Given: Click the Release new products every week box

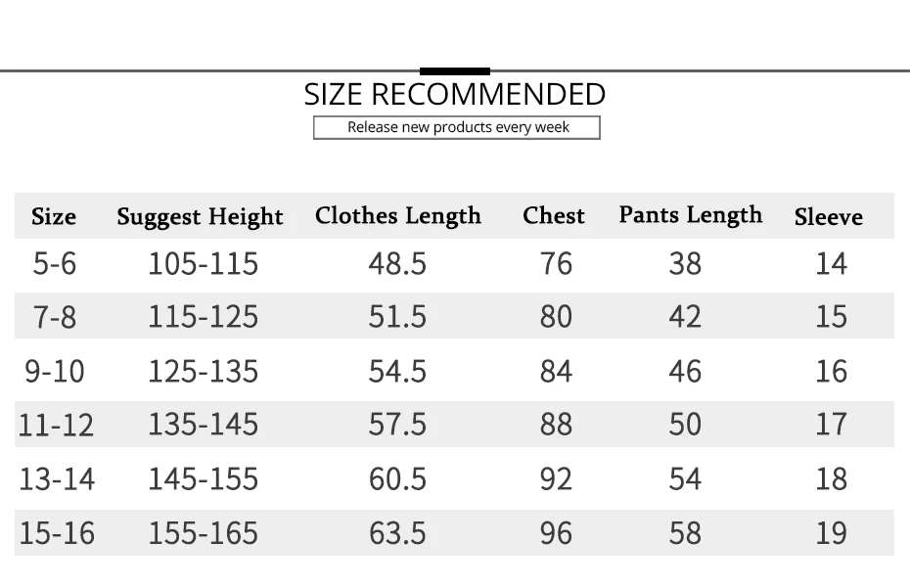Looking at the screenshot, I should pos(457,128).
